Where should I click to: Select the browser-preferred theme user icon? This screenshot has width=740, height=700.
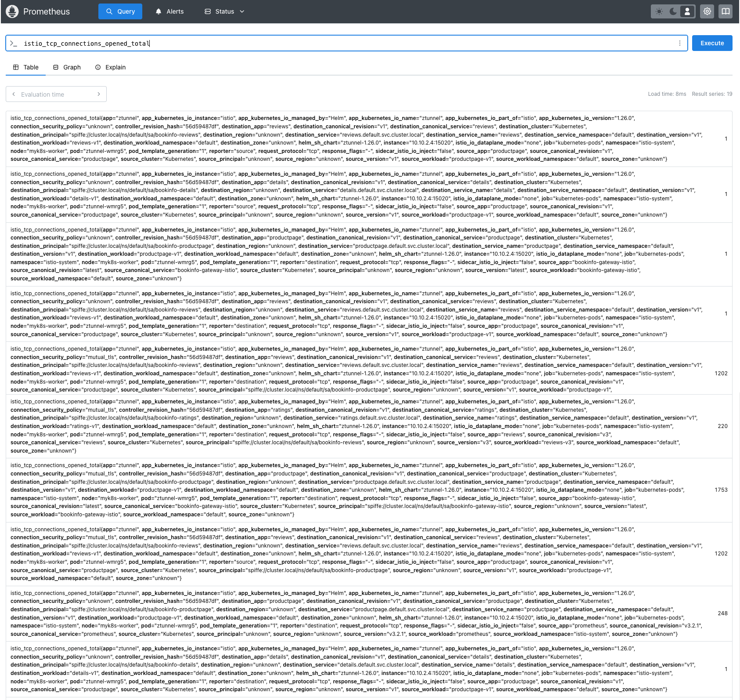coord(687,11)
